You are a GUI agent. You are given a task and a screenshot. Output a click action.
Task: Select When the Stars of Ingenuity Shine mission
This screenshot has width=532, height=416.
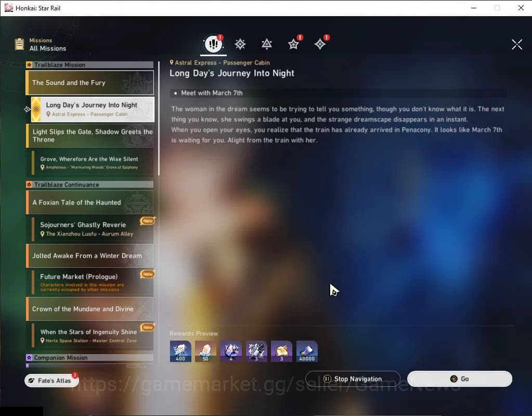[92, 335]
